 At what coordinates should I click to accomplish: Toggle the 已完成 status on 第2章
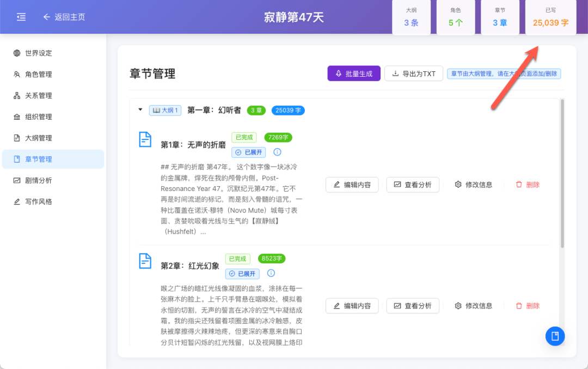[x=238, y=259]
